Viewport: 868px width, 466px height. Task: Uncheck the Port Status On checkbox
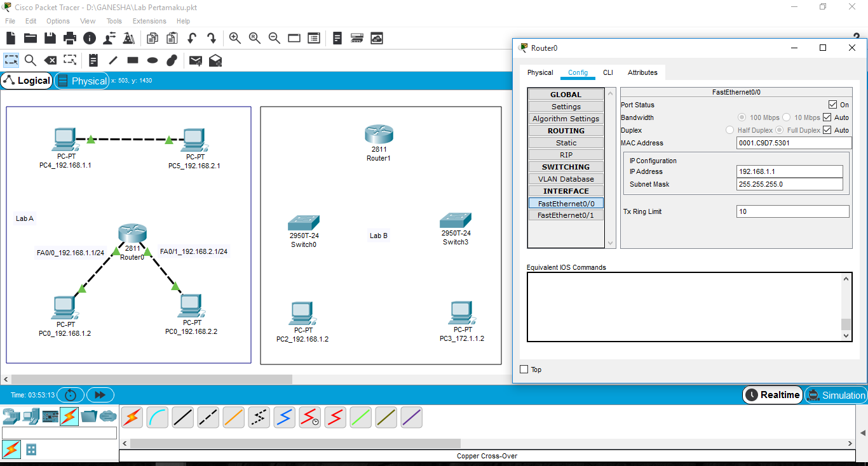coord(832,105)
